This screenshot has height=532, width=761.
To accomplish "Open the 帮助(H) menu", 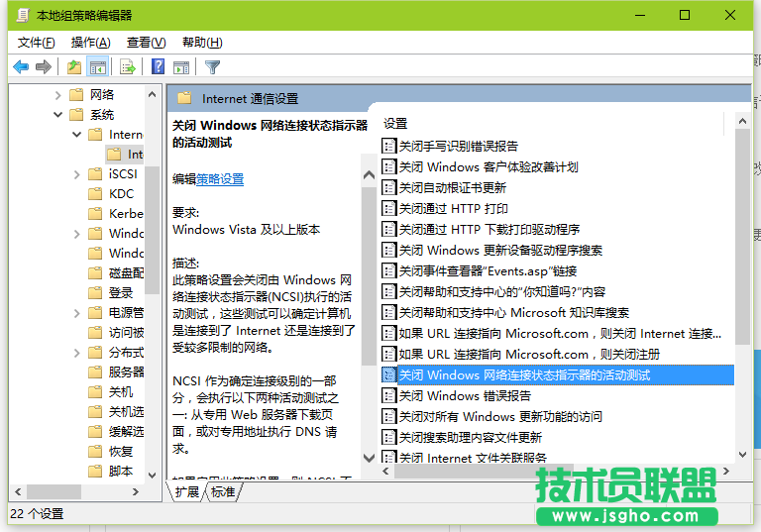I will pyautogui.click(x=202, y=43).
